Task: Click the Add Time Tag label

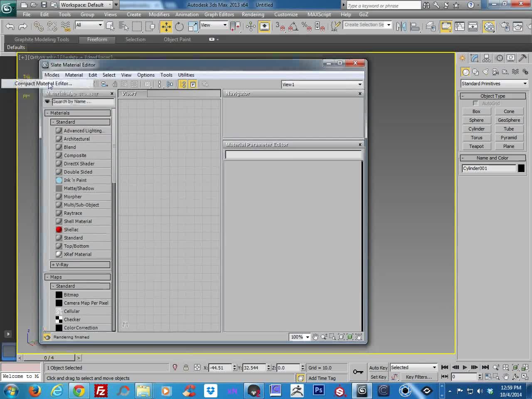Action: coord(322,378)
